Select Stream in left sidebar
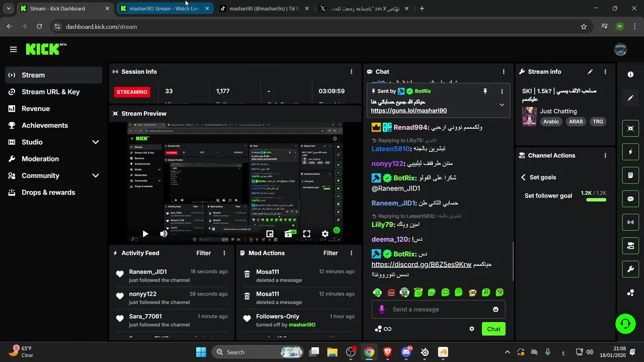644x362 pixels. click(54, 75)
